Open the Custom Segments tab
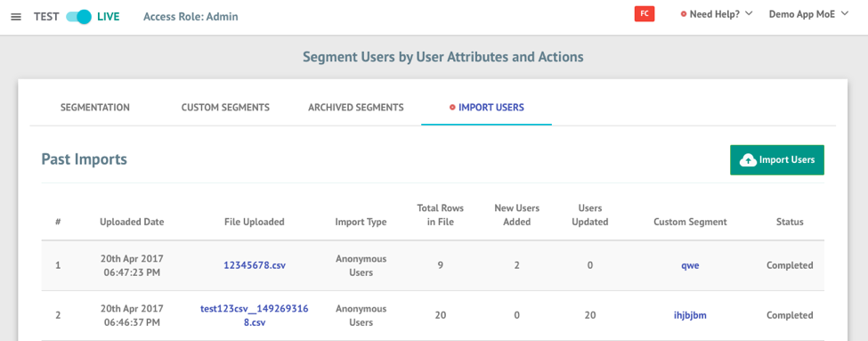 225,108
